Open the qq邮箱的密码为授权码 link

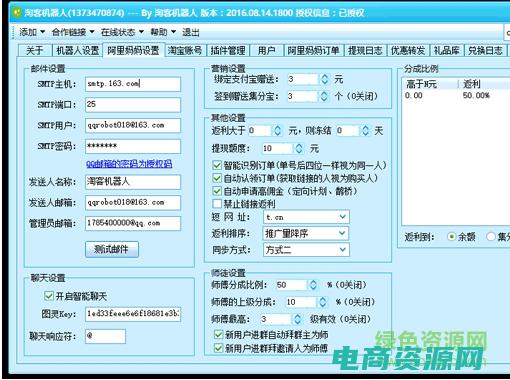(x=129, y=164)
